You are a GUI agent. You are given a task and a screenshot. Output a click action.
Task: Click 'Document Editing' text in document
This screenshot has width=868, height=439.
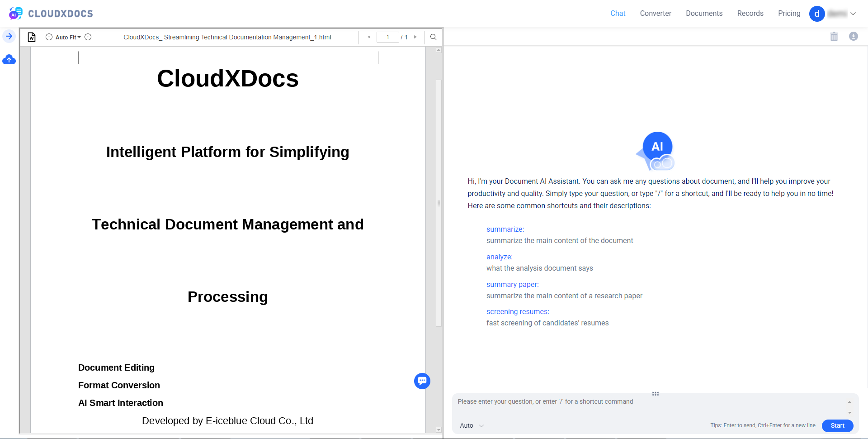tap(116, 367)
